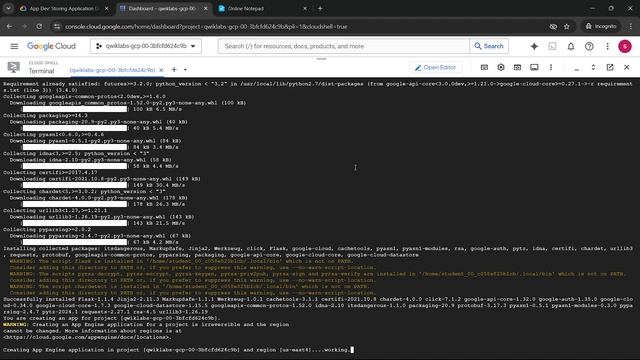This screenshot has height=360, width=640.
Task: Grab the Cloud Shell panel resize handle
Action: [322, 59]
